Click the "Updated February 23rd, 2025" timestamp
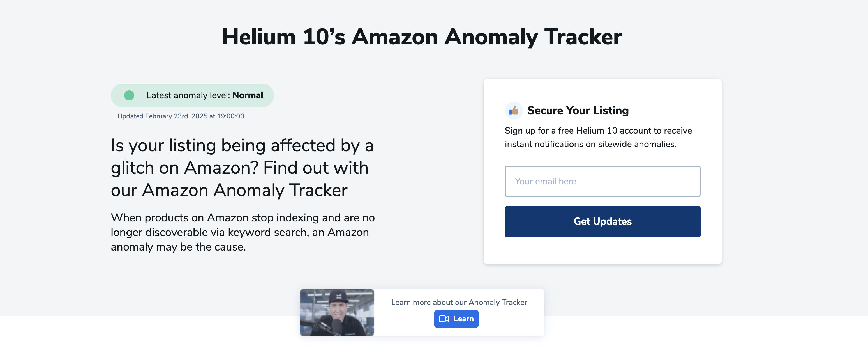The width and height of the screenshot is (868, 348). coord(181,116)
